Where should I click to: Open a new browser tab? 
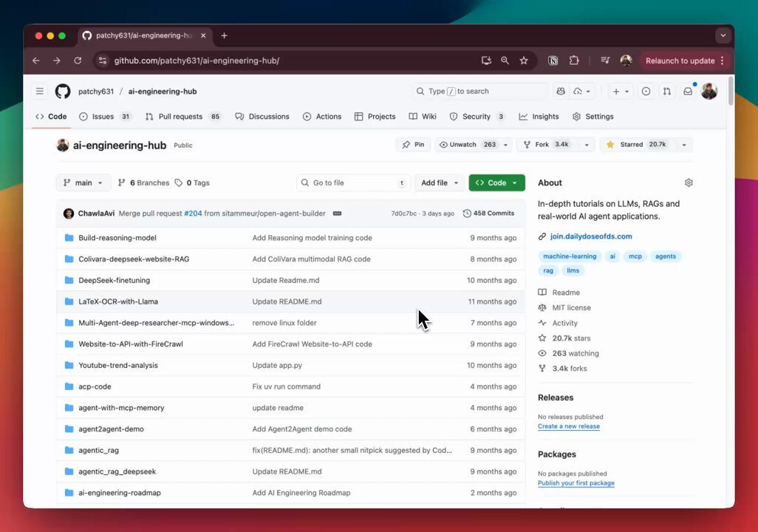coord(225,35)
